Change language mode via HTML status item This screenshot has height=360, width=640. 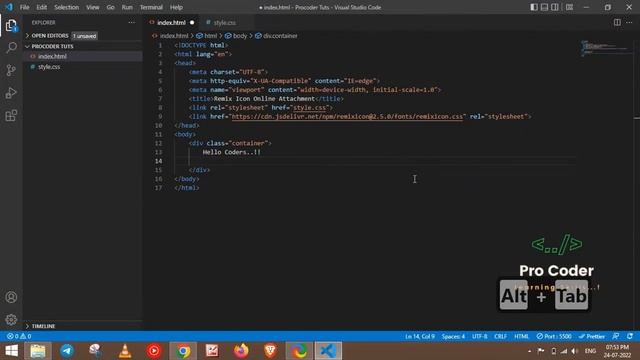tap(521, 336)
